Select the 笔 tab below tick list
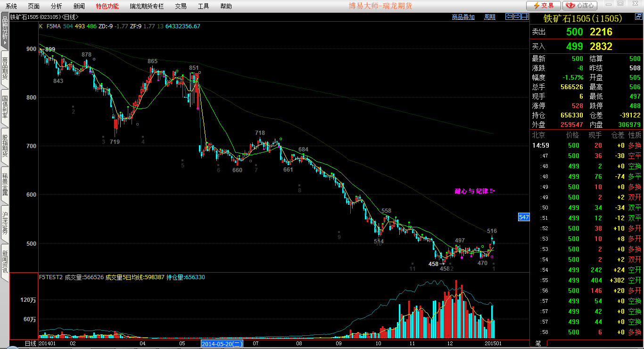 538,343
